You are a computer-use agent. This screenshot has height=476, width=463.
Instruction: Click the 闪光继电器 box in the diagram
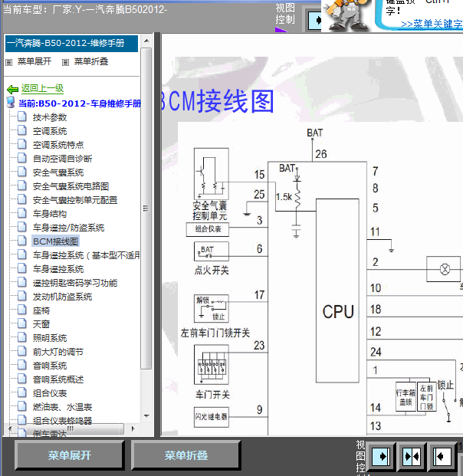click(212, 417)
